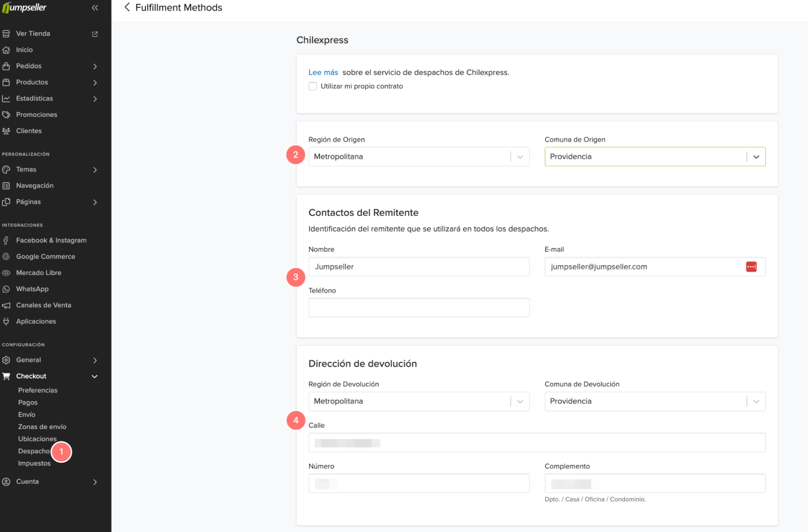Click the Clientes people icon
Viewport: 808px width, 532px height.
pyautogui.click(x=6, y=131)
